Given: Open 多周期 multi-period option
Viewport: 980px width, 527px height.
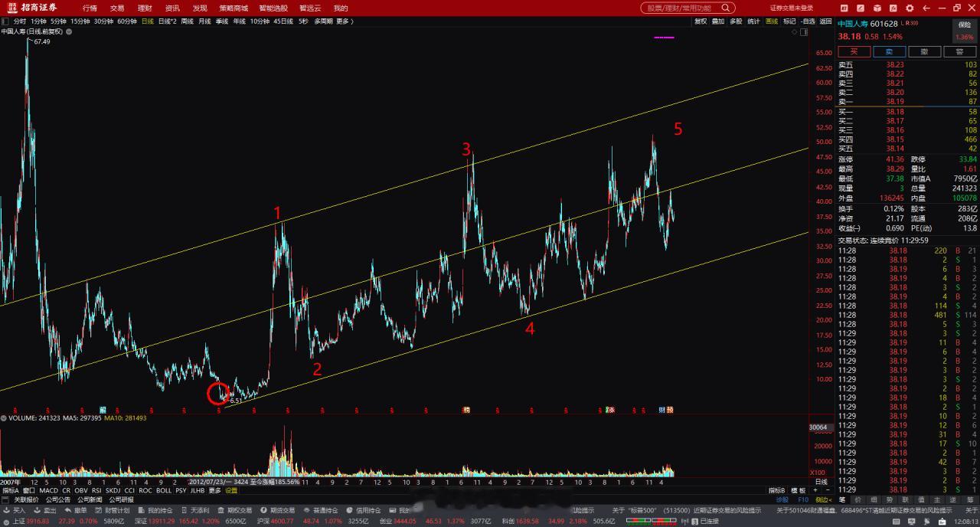Looking at the screenshot, I should [323, 21].
